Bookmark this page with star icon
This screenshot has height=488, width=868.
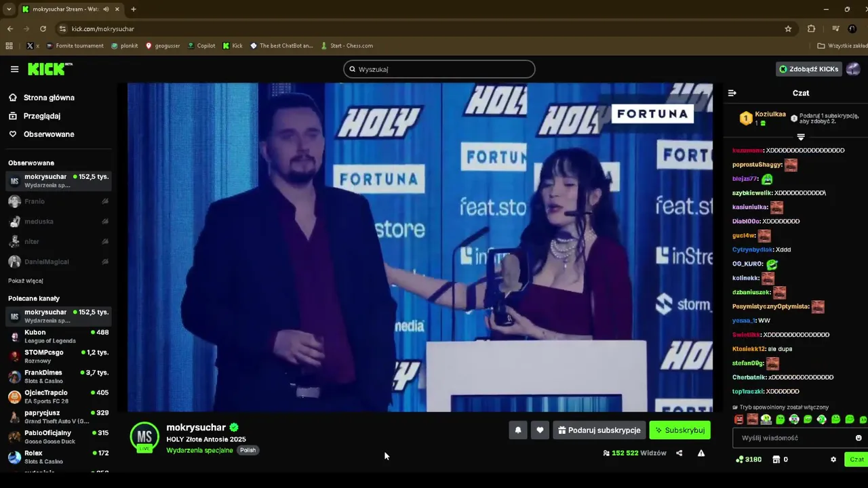click(788, 28)
